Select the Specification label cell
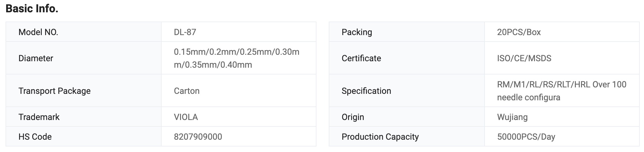This screenshot has height=152, width=644. pyautogui.click(x=366, y=91)
